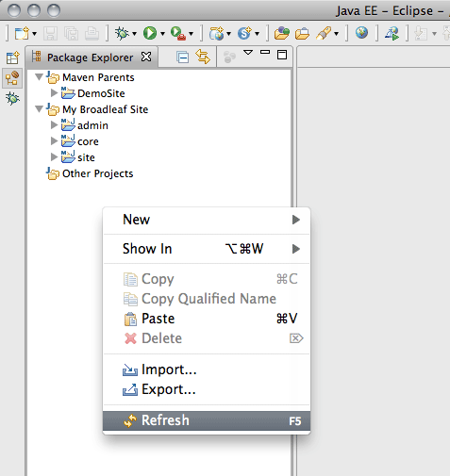Viewport: 450px width, 476px height.
Task: Minimize the Package Explorer view
Action: [x=265, y=52]
